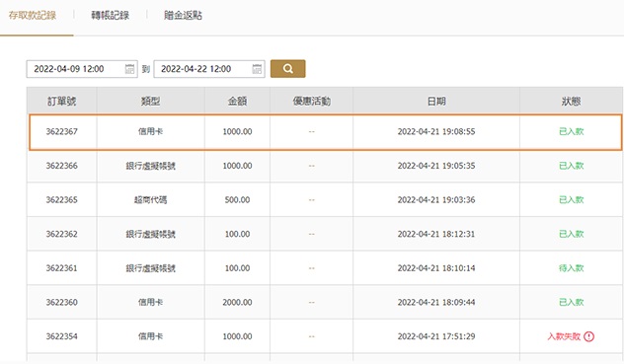Select the 存取款記錄 tab
Image resolution: width=624 pixels, height=364 pixels.
pyautogui.click(x=33, y=16)
